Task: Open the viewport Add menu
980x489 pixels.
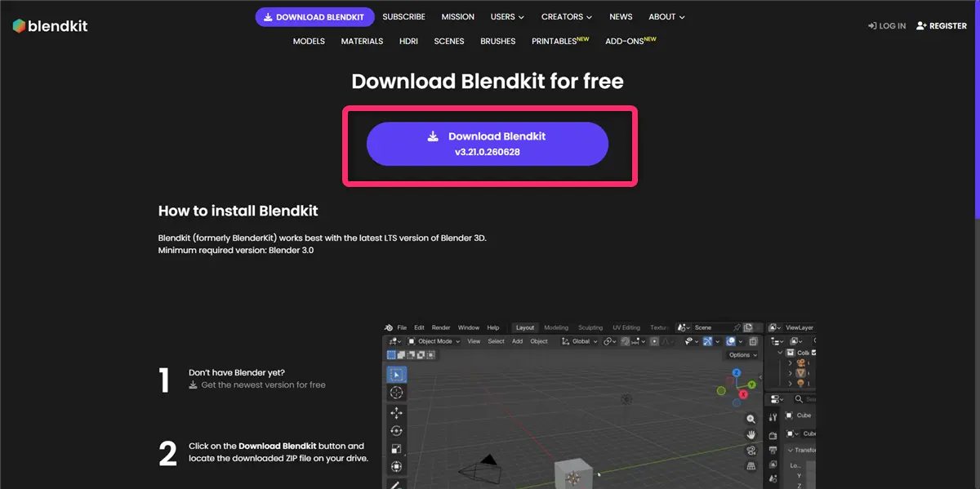Action: tap(517, 341)
